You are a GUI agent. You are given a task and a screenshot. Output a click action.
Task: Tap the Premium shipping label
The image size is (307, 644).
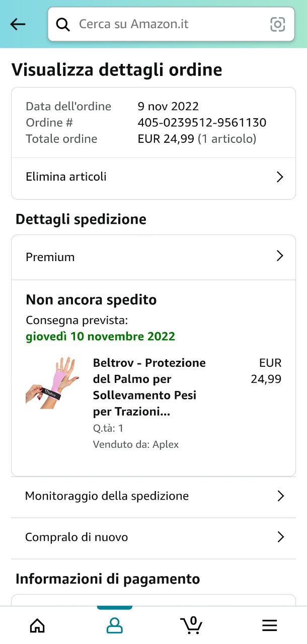pyautogui.click(x=50, y=257)
